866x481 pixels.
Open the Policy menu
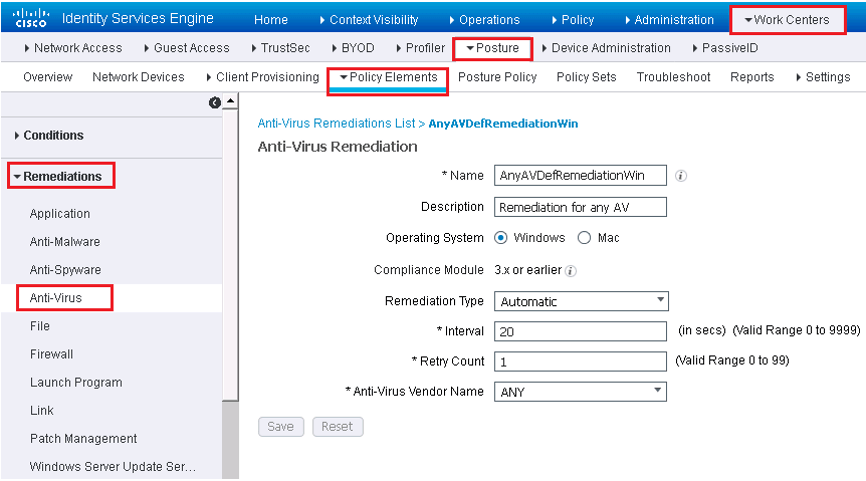tap(573, 20)
